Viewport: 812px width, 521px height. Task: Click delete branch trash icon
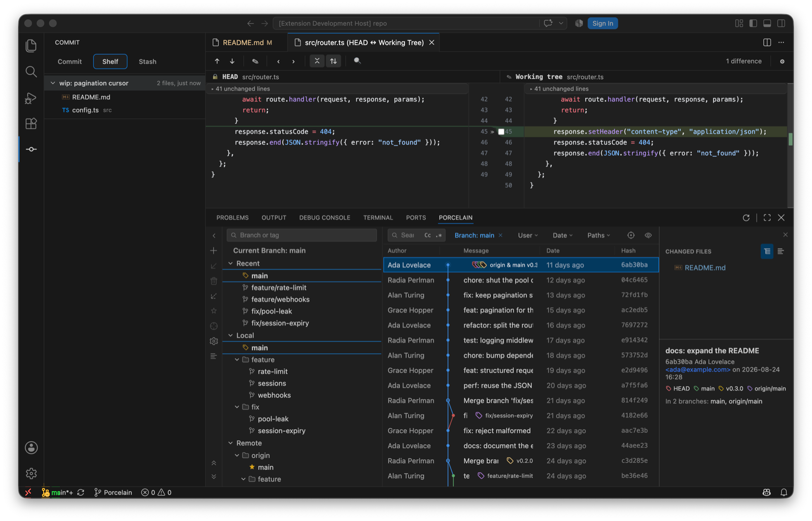214,281
